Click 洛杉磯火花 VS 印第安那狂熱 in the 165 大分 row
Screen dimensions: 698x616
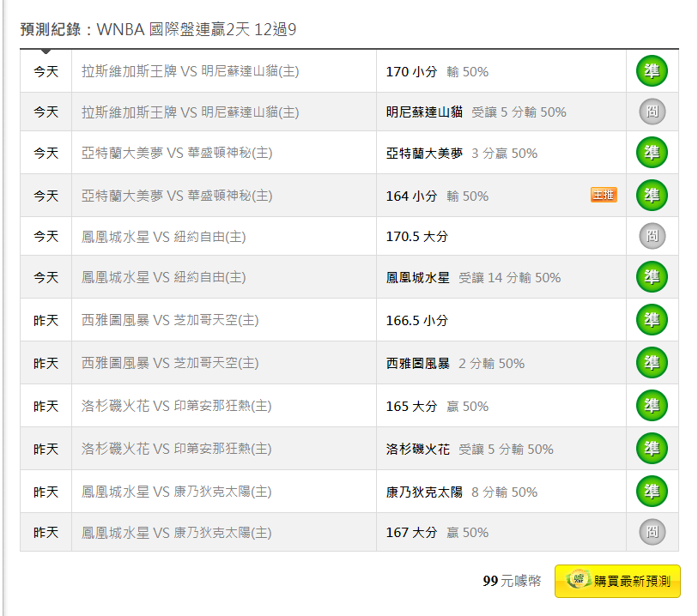click(176, 406)
